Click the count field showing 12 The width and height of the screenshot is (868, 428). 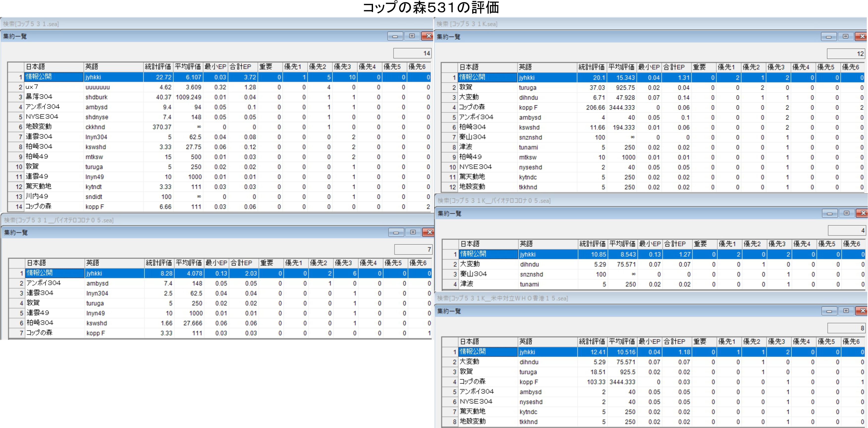coord(846,54)
